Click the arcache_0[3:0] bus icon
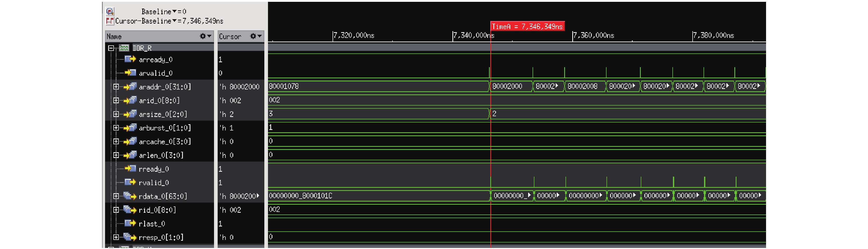The width and height of the screenshot is (868, 249). click(x=130, y=142)
